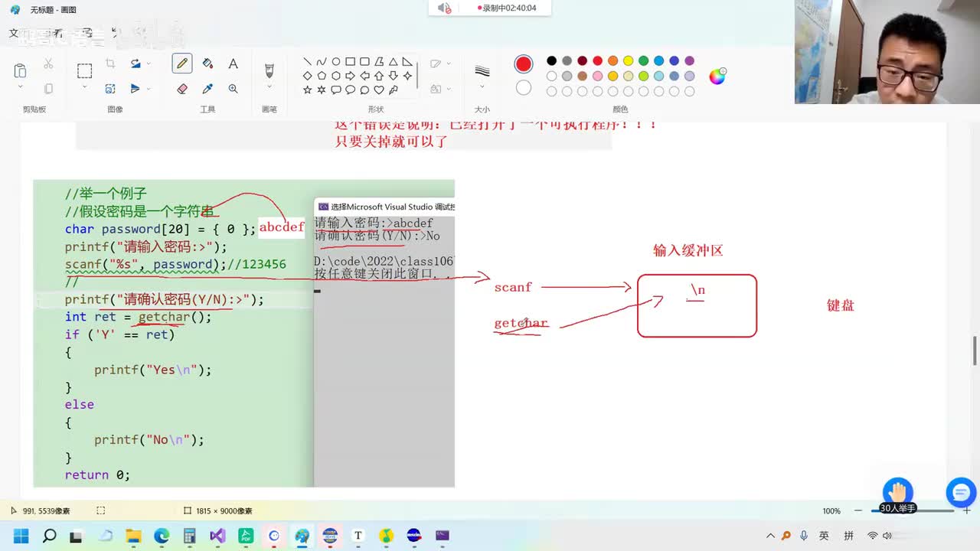This screenshot has width=980, height=551.
Task: Open the Windows Start menu
Action: (x=21, y=536)
